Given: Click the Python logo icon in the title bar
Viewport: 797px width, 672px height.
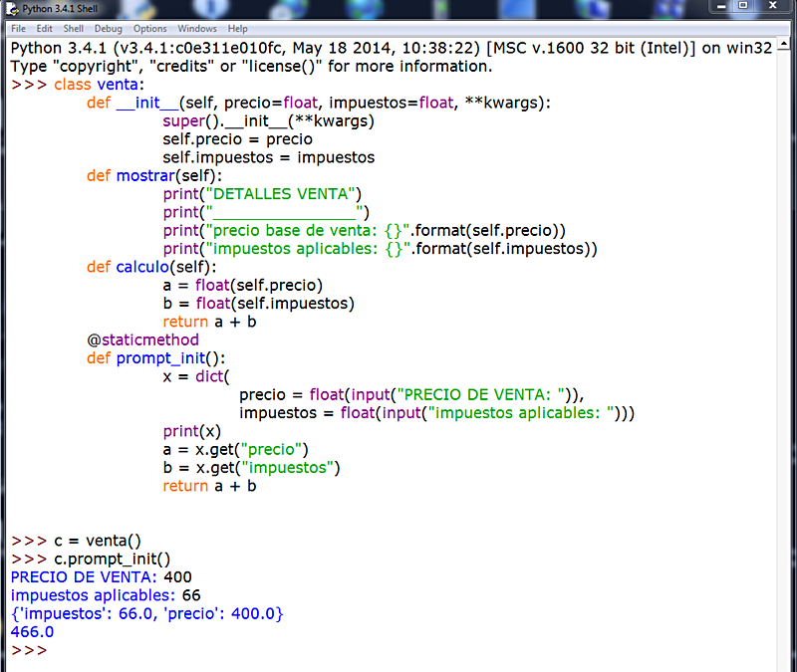Looking at the screenshot, I should click(x=10, y=8).
